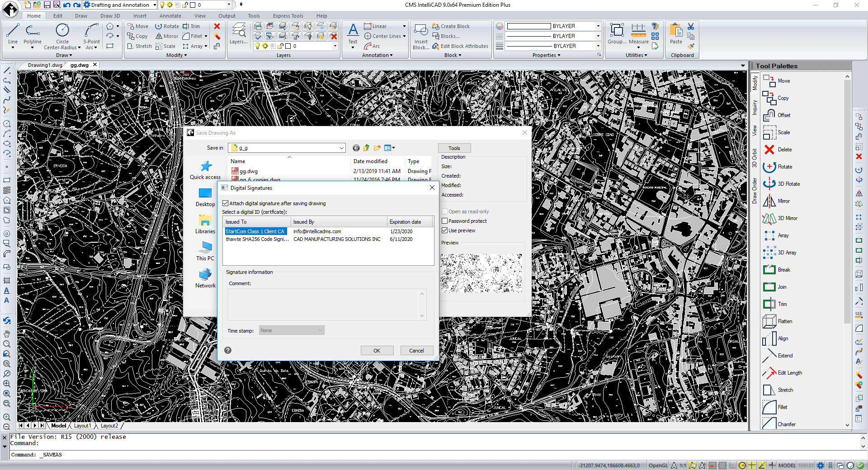Enable Open as read-only checkbox

(x=445, y=211)
